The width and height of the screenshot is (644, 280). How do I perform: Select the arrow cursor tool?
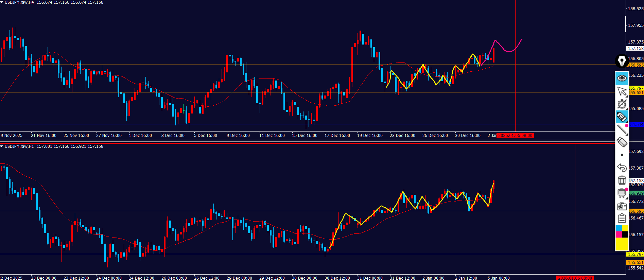(622, 91)
